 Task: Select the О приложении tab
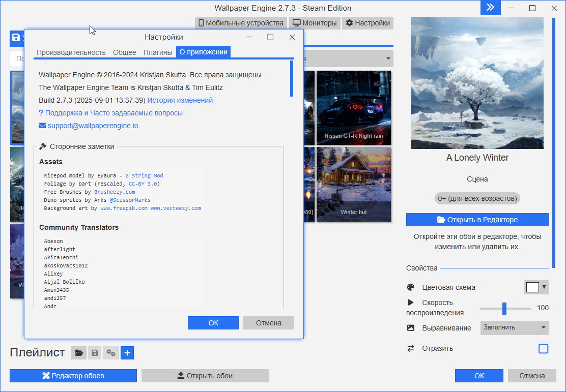coord(203,52)
